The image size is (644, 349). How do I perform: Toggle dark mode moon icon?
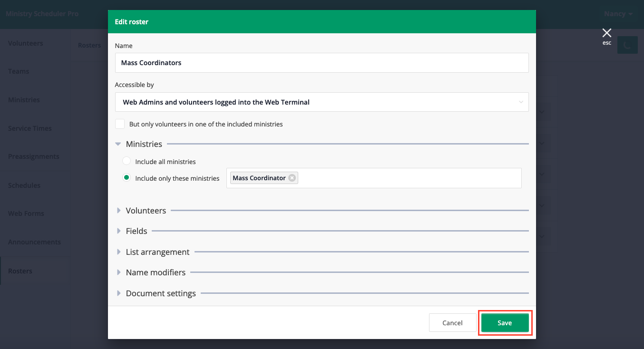[627, 46]
